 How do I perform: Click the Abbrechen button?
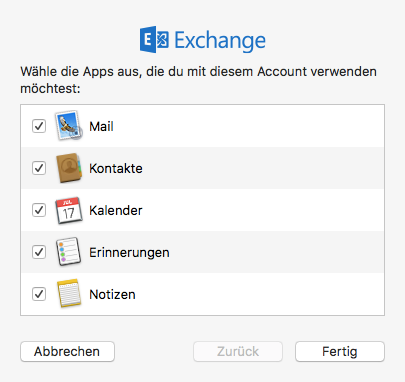point(67,351)
